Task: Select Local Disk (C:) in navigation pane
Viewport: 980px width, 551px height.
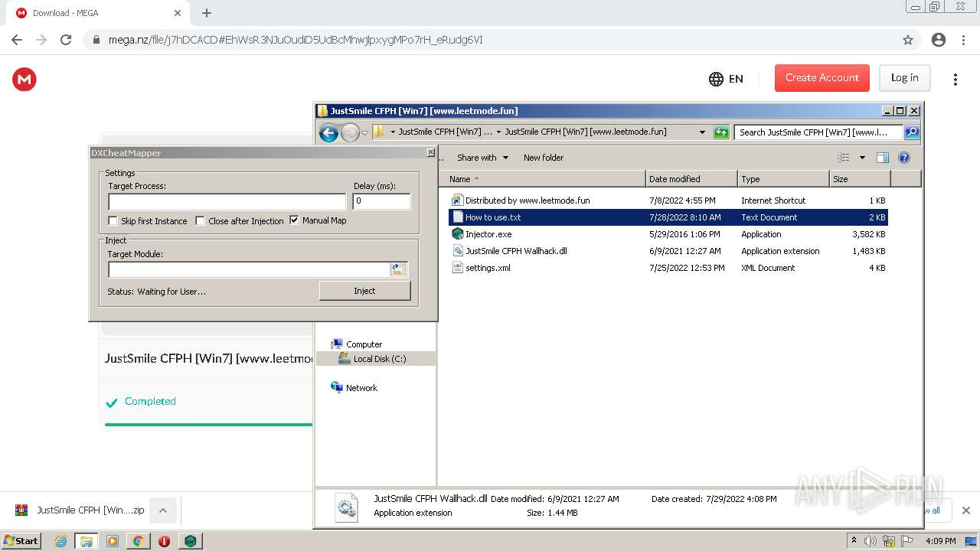Action: click(x=380, y=359)
